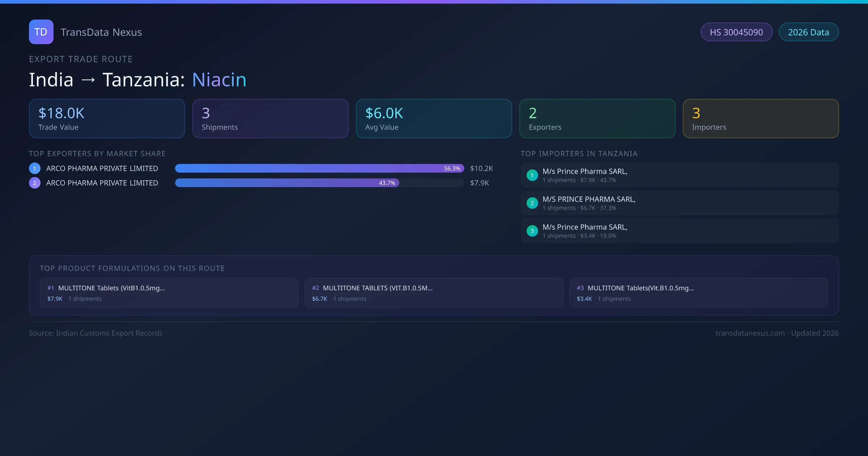Click the TD logo icon
Screen dimensions: 868x456
click(41, 32)
